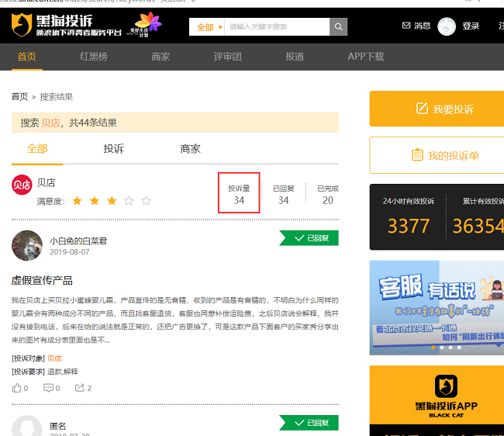
Task: Open the 全部 search category dropdown
Action: pos(208,27)
